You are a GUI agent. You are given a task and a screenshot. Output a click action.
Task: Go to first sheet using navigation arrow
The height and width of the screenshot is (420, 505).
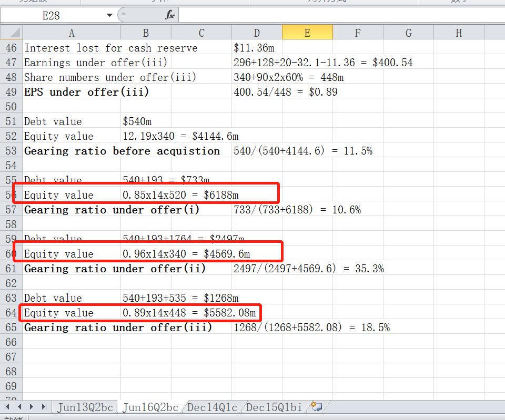click(x=6, y=407)
